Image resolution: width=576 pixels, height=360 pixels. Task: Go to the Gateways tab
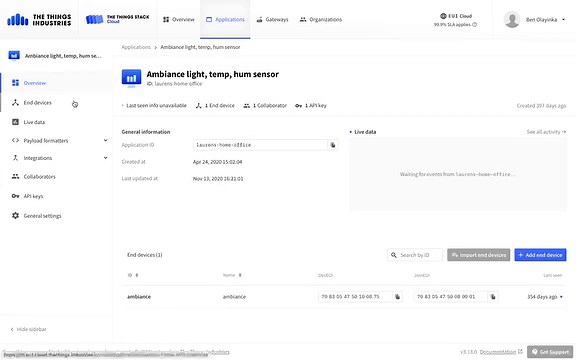point(272,19)
